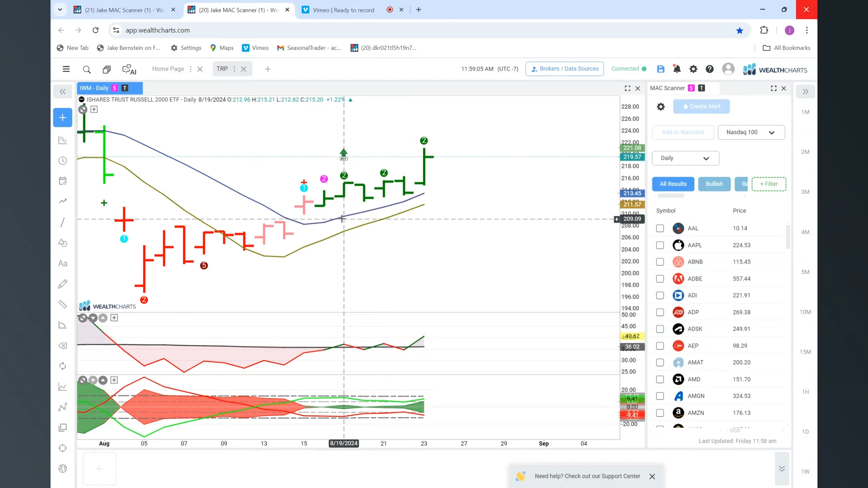The height and width of the screenshot is (488, 868).
Task: Select the pencil freehand drawing tool
Action: (63, 284)
